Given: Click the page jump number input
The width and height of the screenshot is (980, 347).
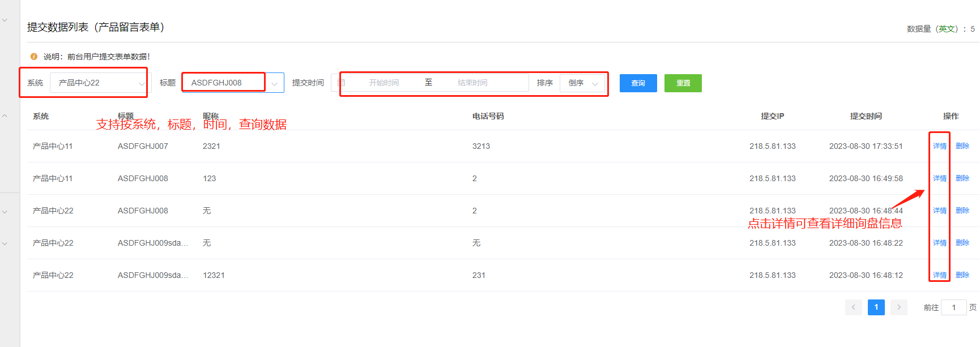Looking at the screenshot, I should [x=953, y=307].
